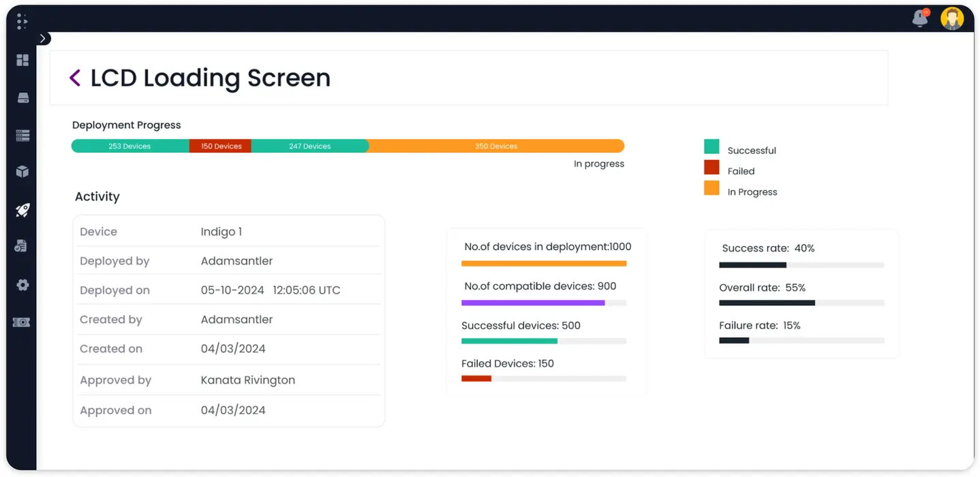Click the ticket icon at sidebar bottom
980x477 pixels.
click(x=21, y=322)
